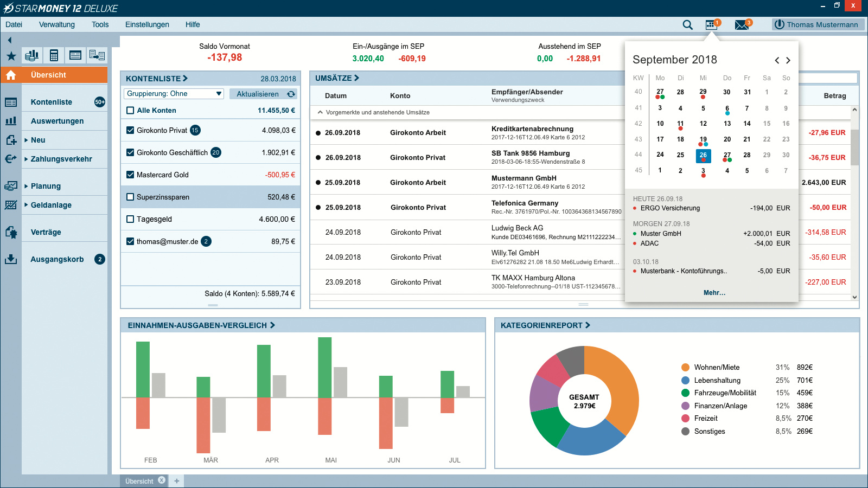This screenshot has width=868, height=488.
Task: Click the search magnifier icon
Action: click(687, 25)
